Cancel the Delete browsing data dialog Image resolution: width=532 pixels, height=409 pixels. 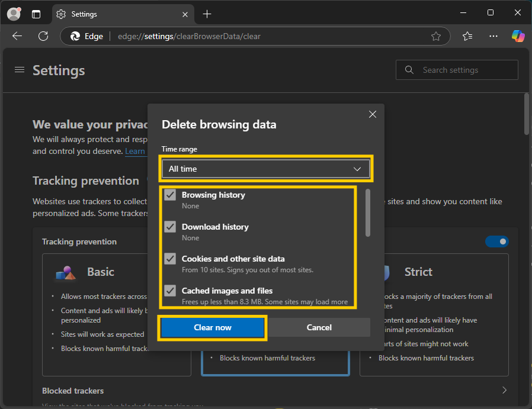click(319, 327)
